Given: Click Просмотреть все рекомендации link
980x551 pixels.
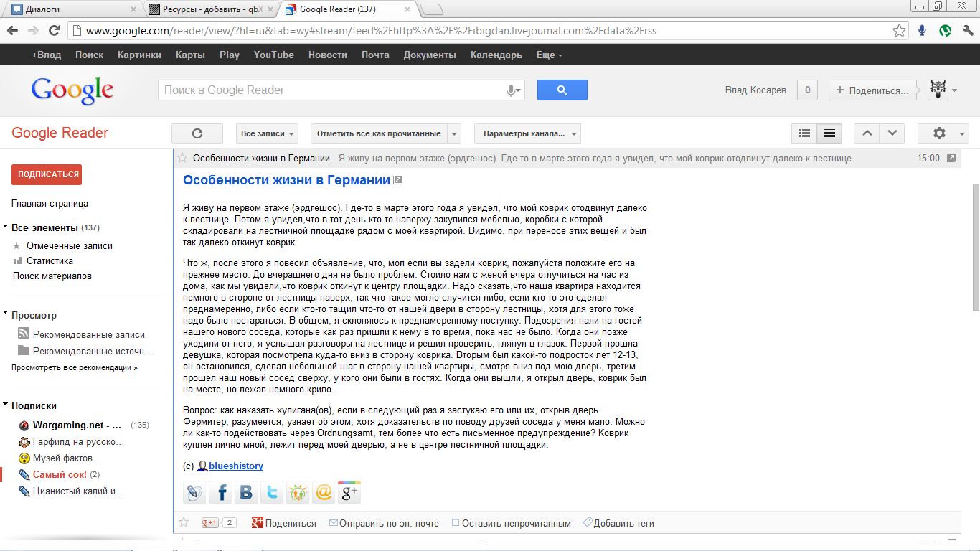Looking at the screenshot, I should pos(75,367).
